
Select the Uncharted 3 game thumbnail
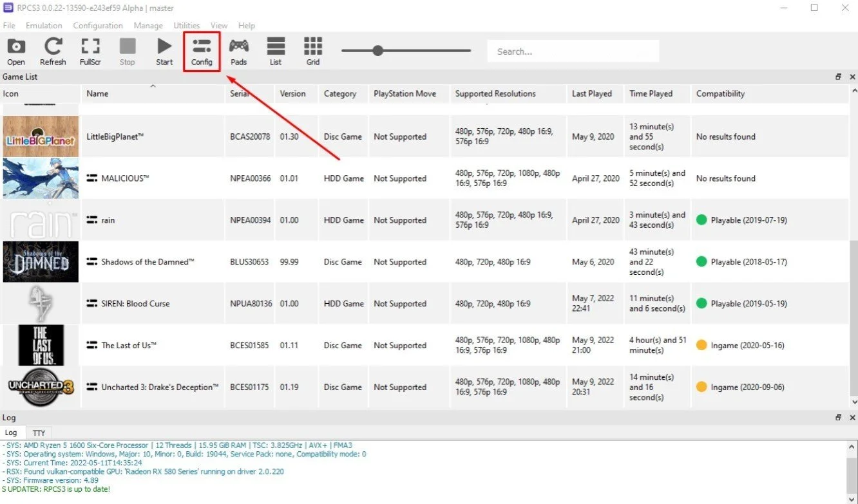(41, 387)
